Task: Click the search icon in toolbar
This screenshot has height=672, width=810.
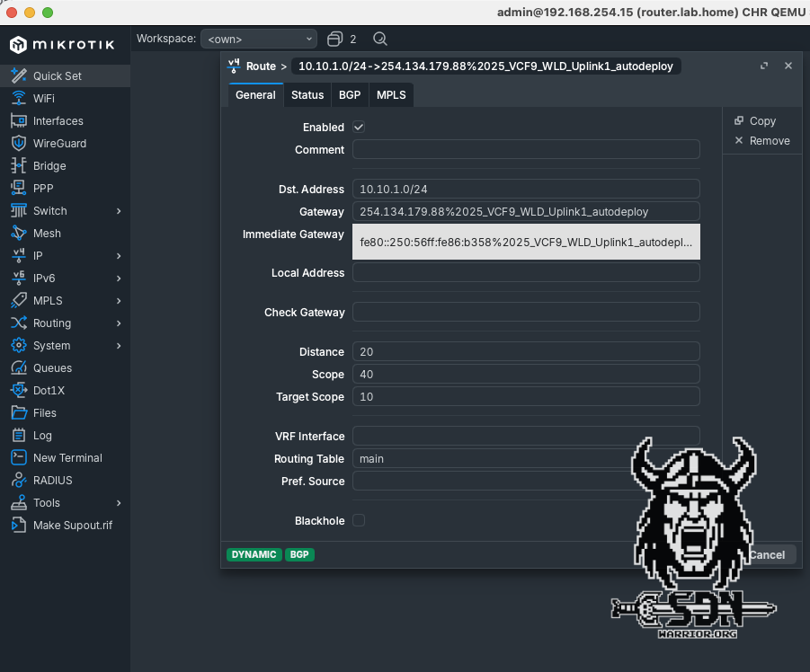Action: coord(379,39)
